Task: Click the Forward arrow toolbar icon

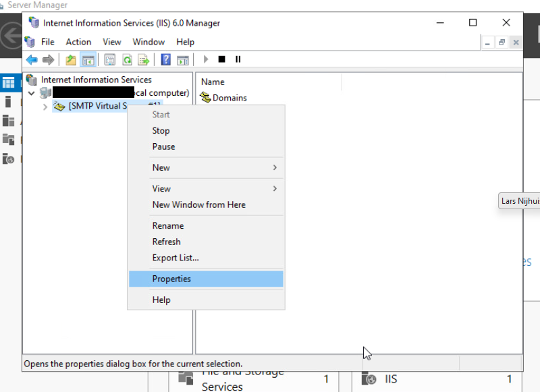Action: (48, 60)
